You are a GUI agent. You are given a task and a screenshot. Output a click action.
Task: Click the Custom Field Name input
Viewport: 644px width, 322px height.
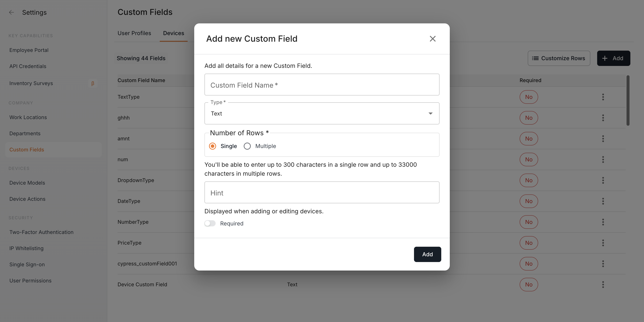(322, 85)
